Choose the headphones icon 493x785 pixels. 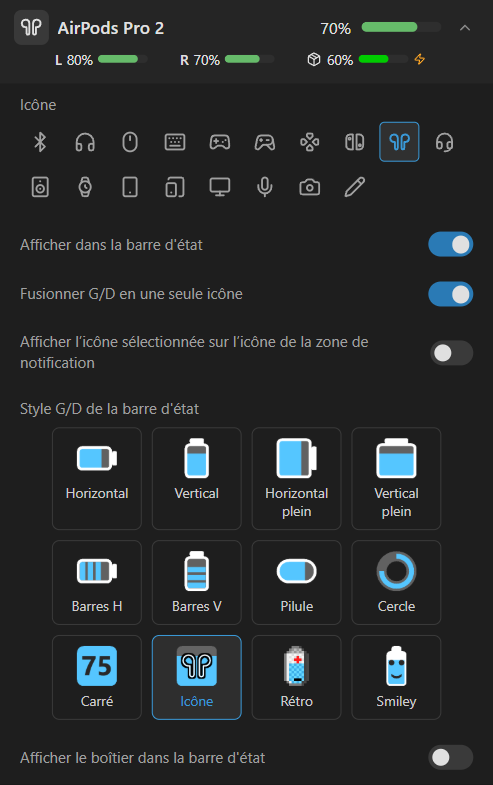tap(85, 142)
